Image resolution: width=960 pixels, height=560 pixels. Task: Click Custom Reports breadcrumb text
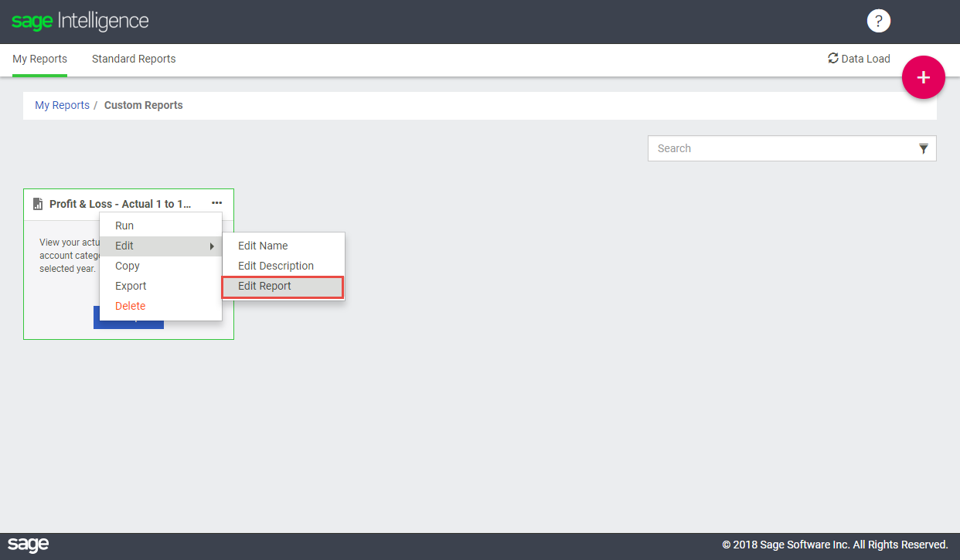144,105
